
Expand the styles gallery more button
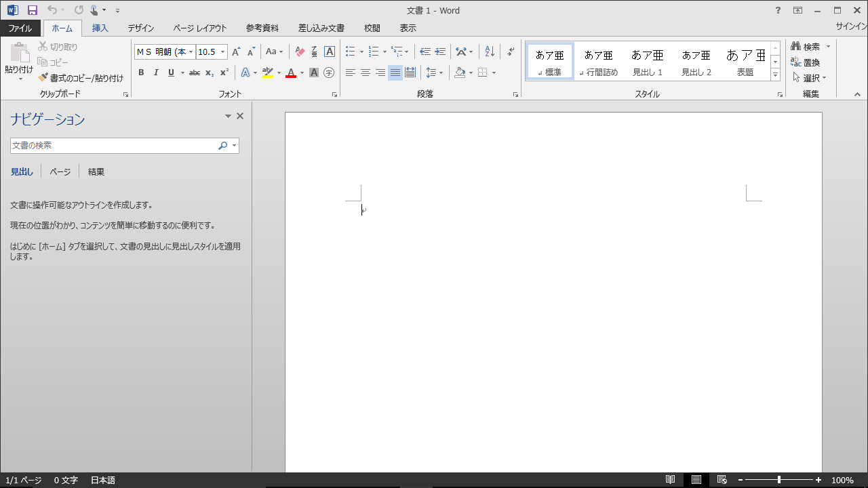(x=776, y=75)
